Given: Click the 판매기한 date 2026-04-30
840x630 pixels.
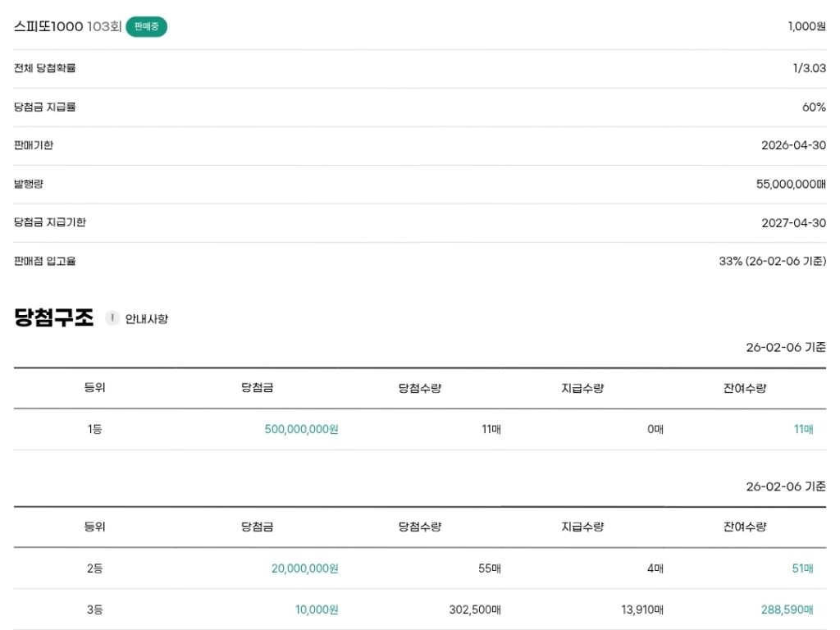Looking at the screenshot, I should pyautogui.click(x=793, y=145).
